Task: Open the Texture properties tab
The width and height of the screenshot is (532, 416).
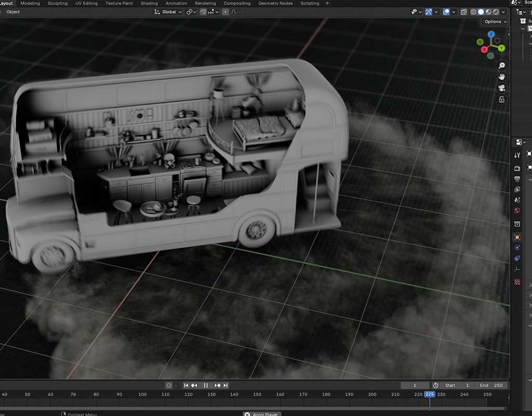Action: (517, 282)
